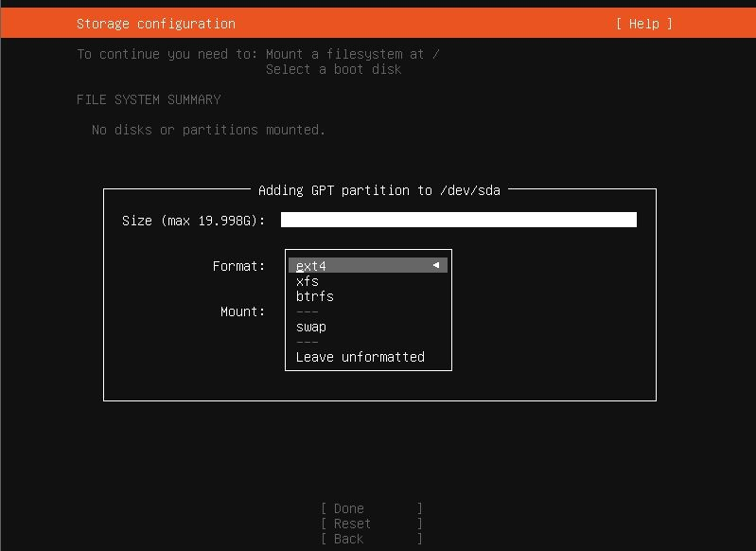The width and height of the screenshot is (756, 551).
Task: Click 'No disks or partitions mounted.' text
Action: click(x=208, y=130)
